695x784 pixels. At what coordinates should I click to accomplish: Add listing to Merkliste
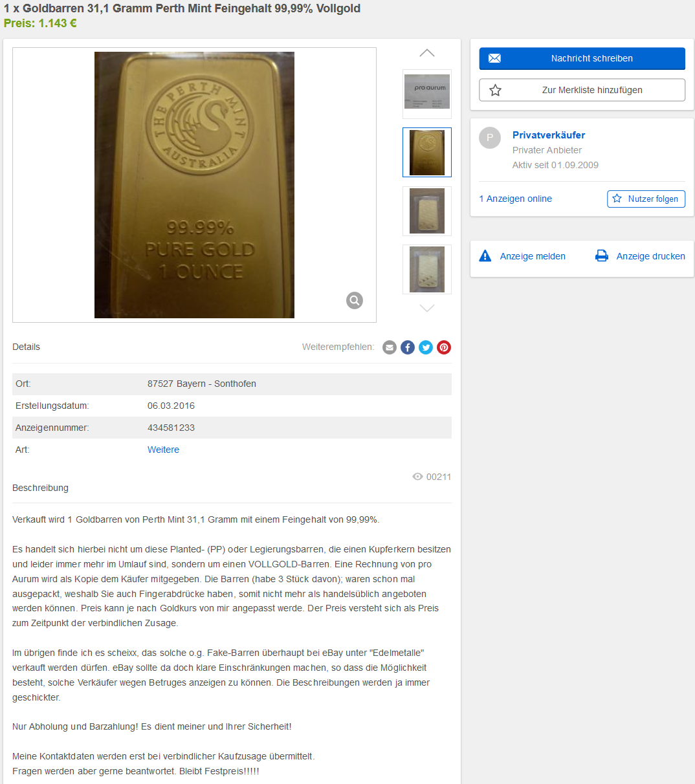click(582, 90)
